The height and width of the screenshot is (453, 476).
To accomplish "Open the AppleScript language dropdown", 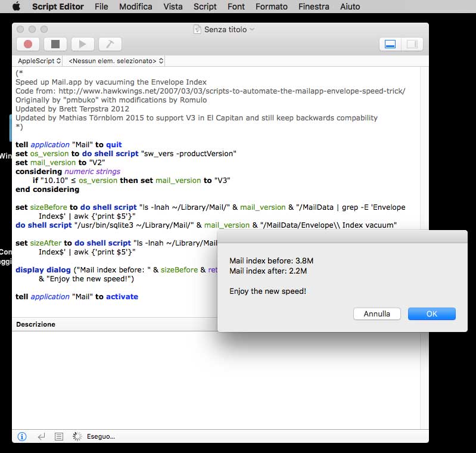I will (39, 61).
